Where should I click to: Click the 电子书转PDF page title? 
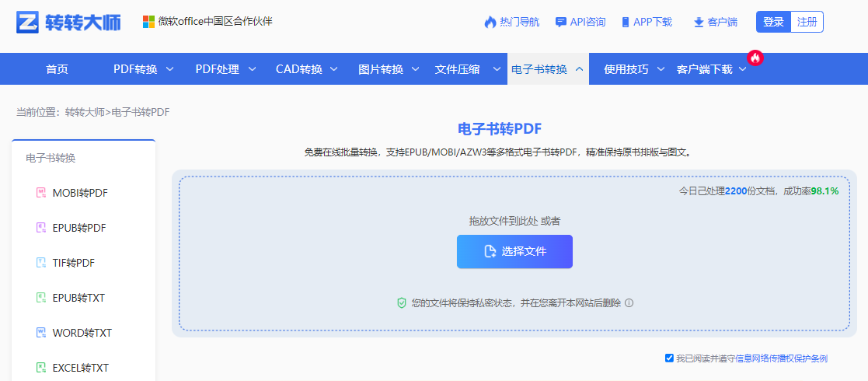pos(500,129)
